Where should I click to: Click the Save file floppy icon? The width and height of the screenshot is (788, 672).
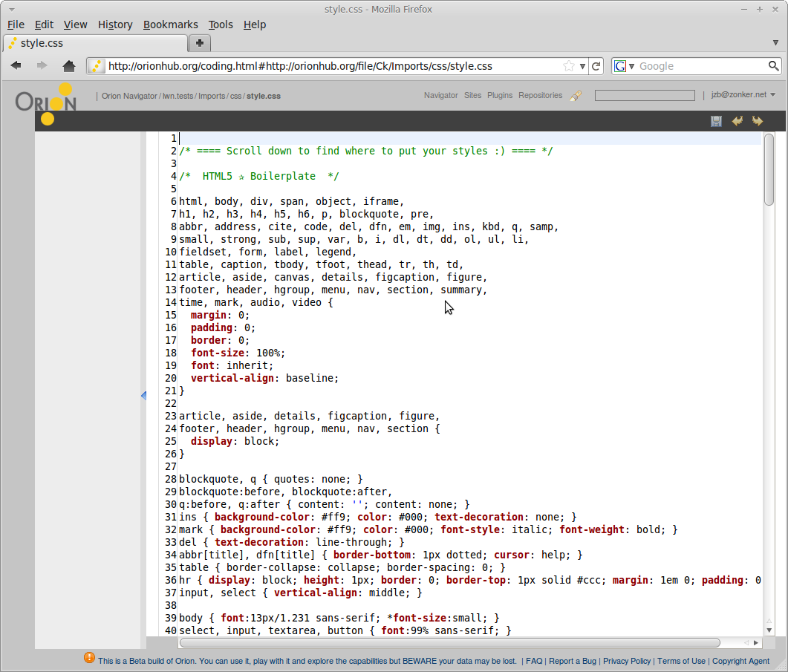716,121
